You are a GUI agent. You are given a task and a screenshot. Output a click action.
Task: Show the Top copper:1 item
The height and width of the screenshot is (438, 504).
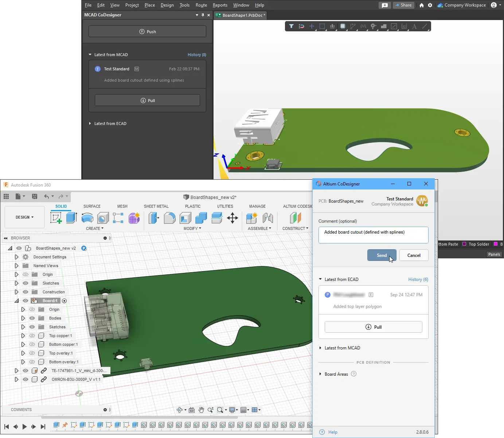[x=32, y=336]
